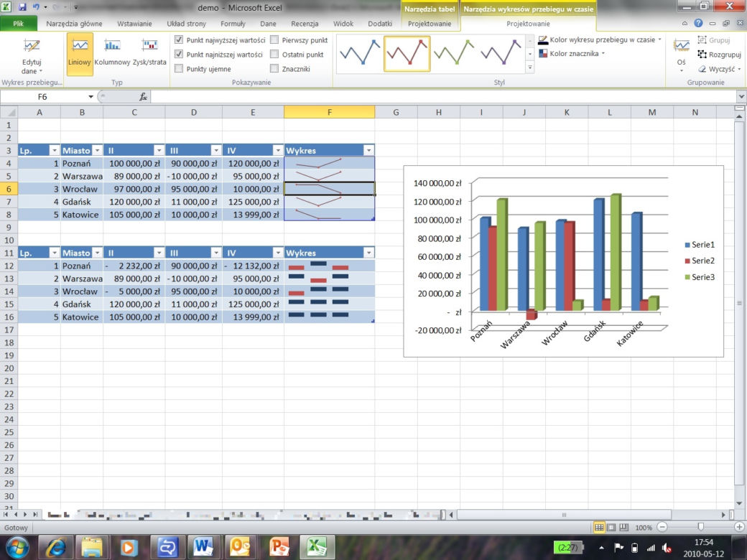Select column F header
747x560 pixels.
pyautogui.click(x=329, y=113)
